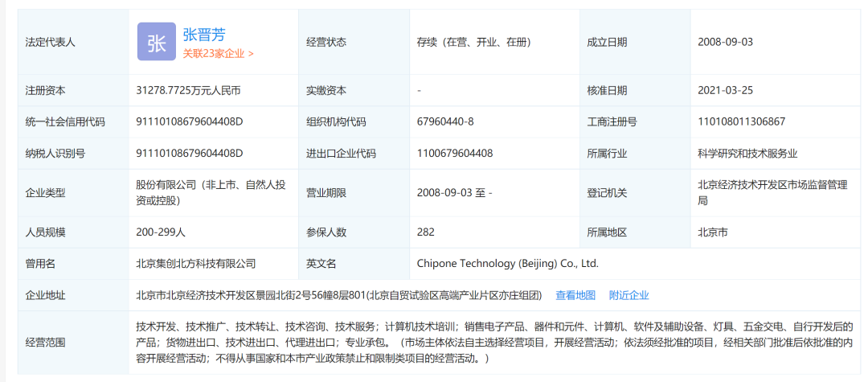Click the 进出口企业代码 label
Image resolution: width=868 pixels, height=382 pixels.
pos(341,154)
